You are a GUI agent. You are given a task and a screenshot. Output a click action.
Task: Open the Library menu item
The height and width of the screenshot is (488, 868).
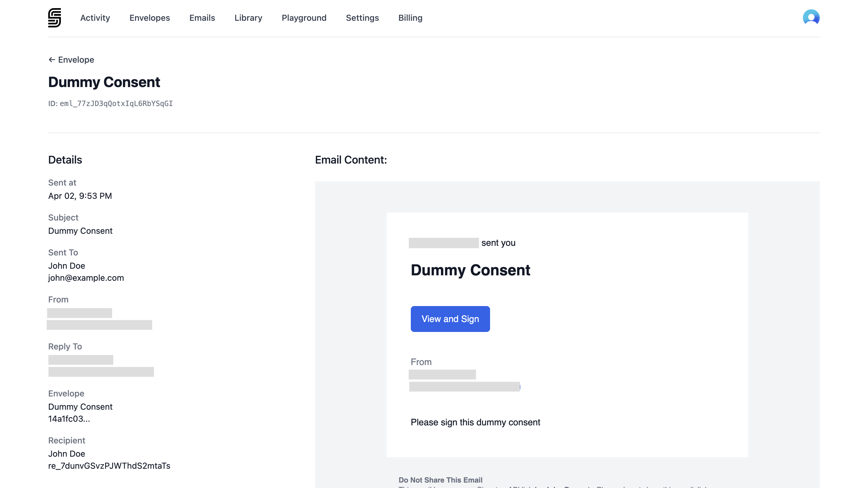pyautogui.click(x=248, y=18)
